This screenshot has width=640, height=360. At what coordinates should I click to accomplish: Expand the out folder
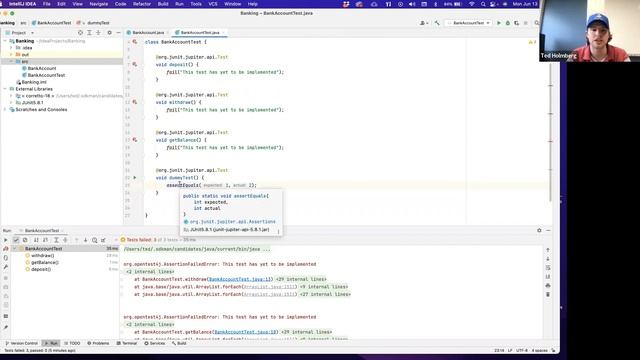[11, 55]
